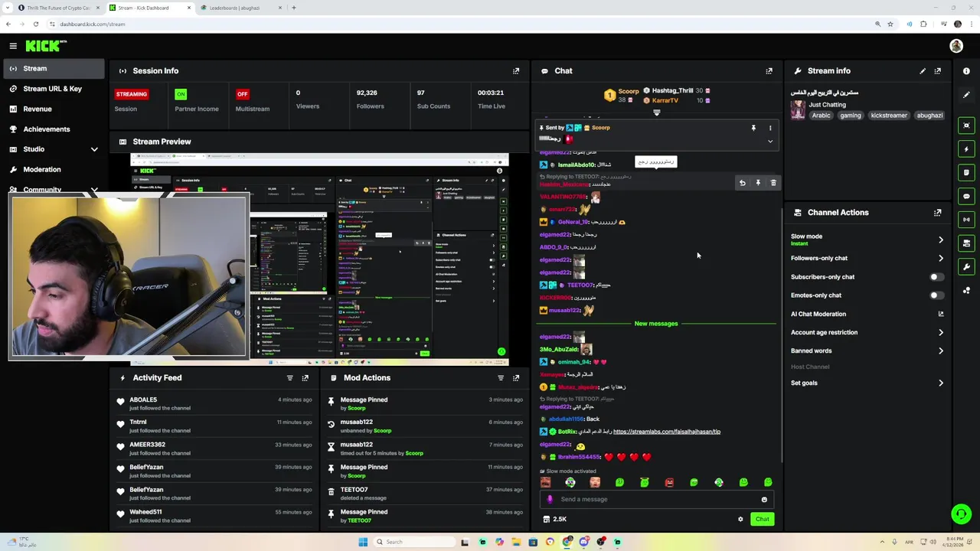The width and height of the screenshot is (980, 551).
Task: Click the chat bubble icon in right rail
Action: pyautogui.click(x=966, y=197)
